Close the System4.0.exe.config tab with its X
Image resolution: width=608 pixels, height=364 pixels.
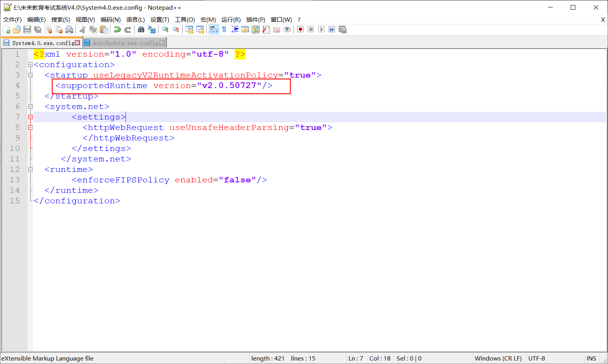(77, 43)
